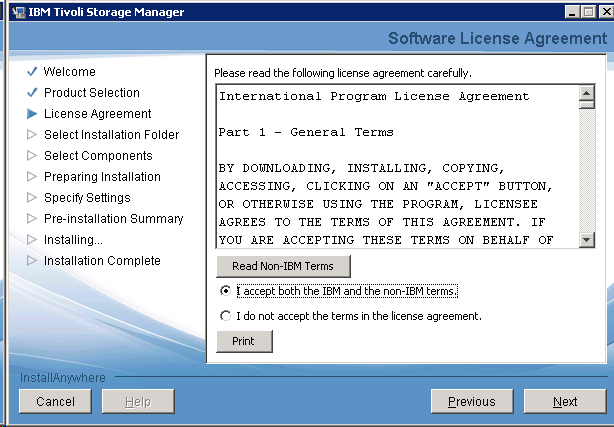The width and height of the screenshot is (614, 427).
Task: Select do not accept license terms option
Action: tap(224, 316)
